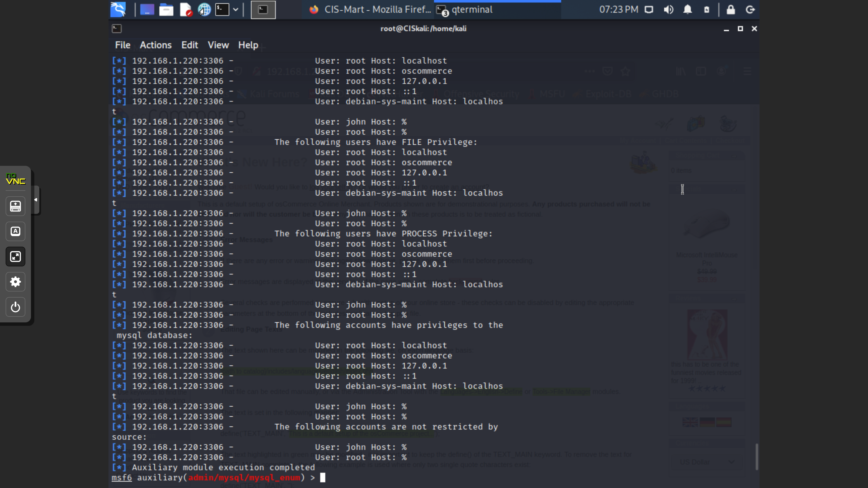Open the notifications bell icon
The height and width of the screenshot is (488, 868).
(688, 9)
